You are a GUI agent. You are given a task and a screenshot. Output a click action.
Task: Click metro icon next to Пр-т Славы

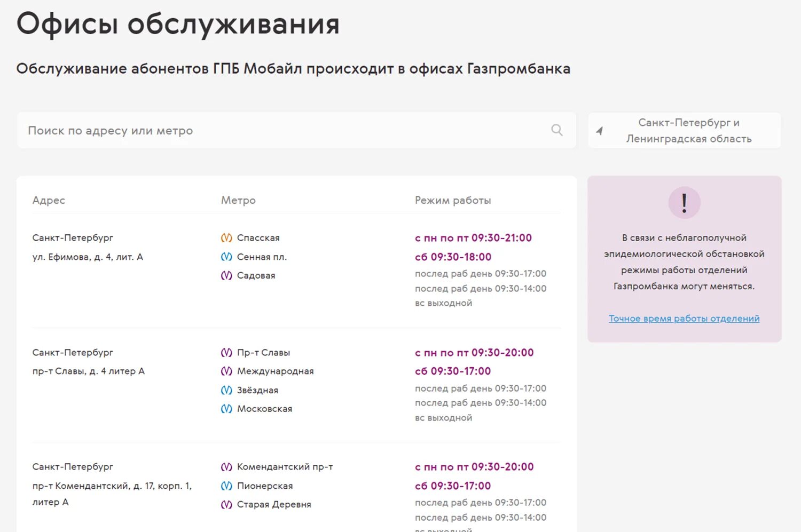(x=226, y=353)
